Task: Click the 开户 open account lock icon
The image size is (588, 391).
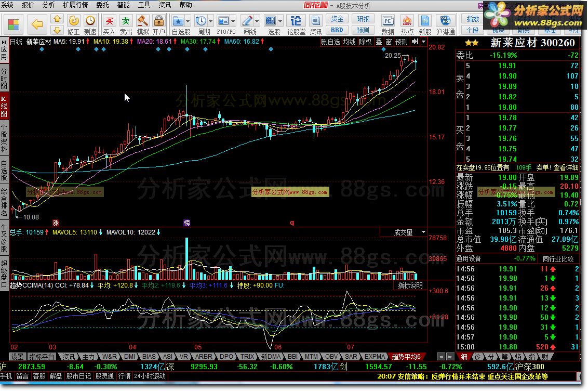Action: click(x=158, y=25)
